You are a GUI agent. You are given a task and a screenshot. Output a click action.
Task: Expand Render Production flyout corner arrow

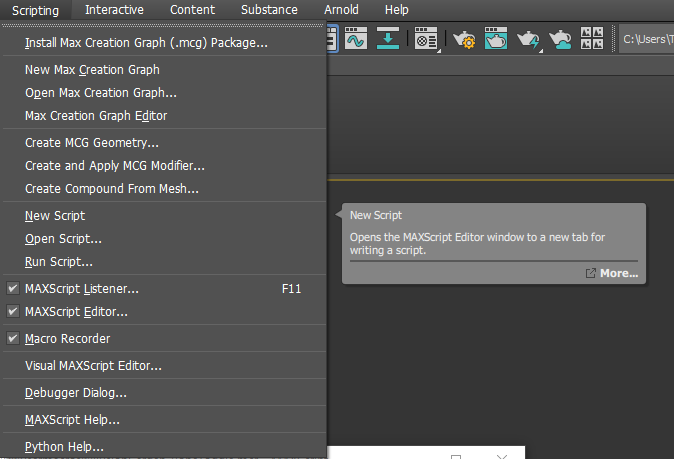(x=541, y=51)
